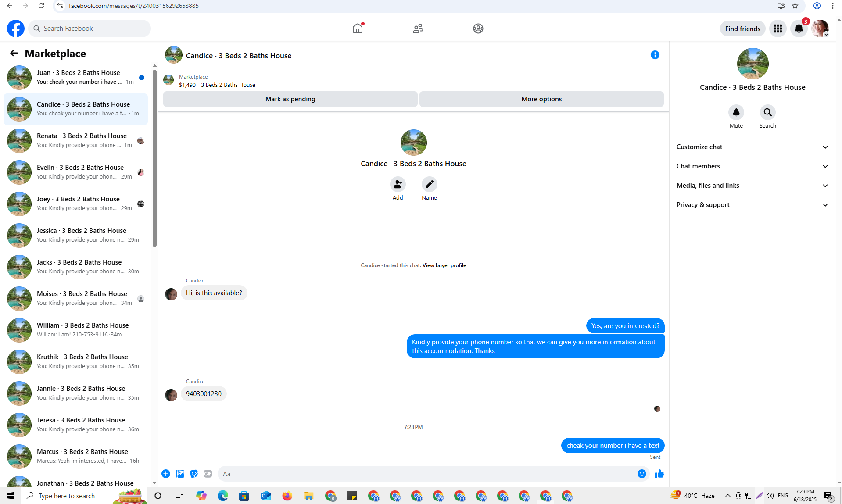Open Marcus's conversation
Image resolution: width=842 pixels, height=504 pixels.
(x=75, y=456)
